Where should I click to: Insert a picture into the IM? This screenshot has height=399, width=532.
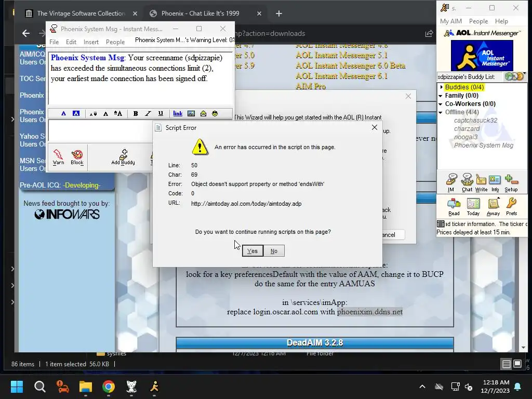click(191, 114)
